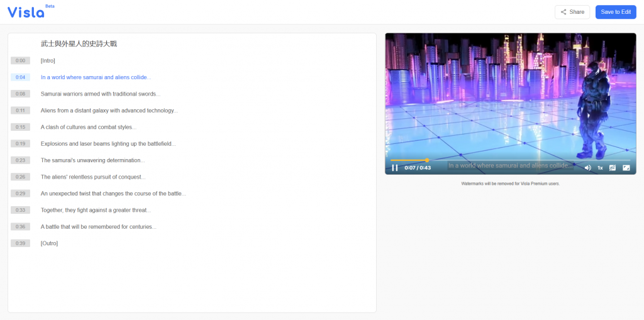Jump to the 0:15 timestamp
The width and height of the screenshot is (644, 320).
click(21, 128)
